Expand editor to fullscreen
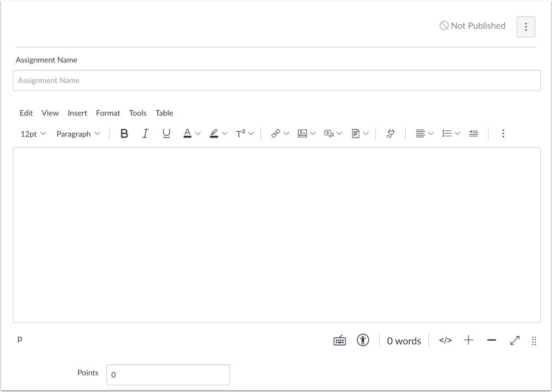Viewport: 552px width, 392px height. [514, 340]
